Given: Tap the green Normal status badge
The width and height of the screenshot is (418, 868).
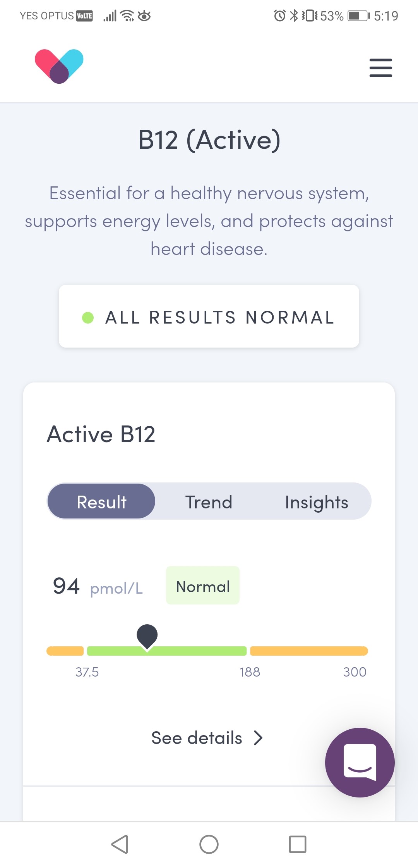Looking at the screenshot, I should [203, 586].
